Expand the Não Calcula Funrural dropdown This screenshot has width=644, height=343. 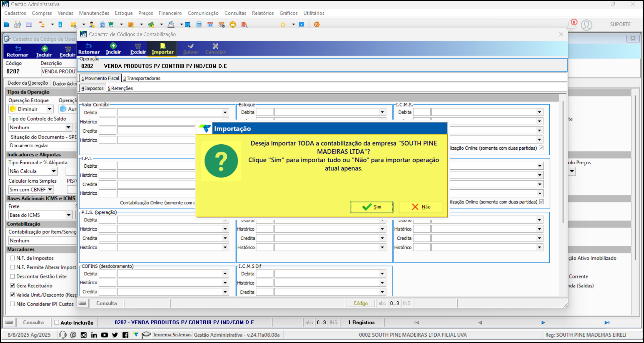53,171
